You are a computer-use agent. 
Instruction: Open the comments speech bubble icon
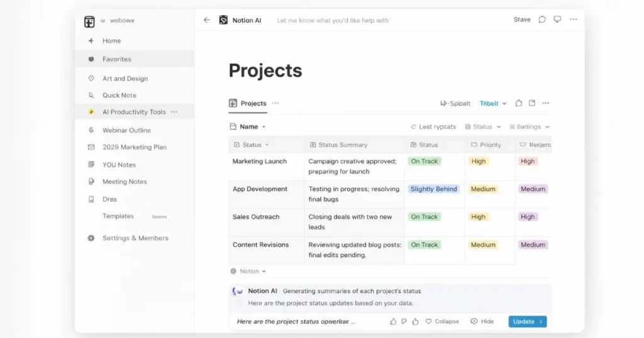(x=542, y=19)
